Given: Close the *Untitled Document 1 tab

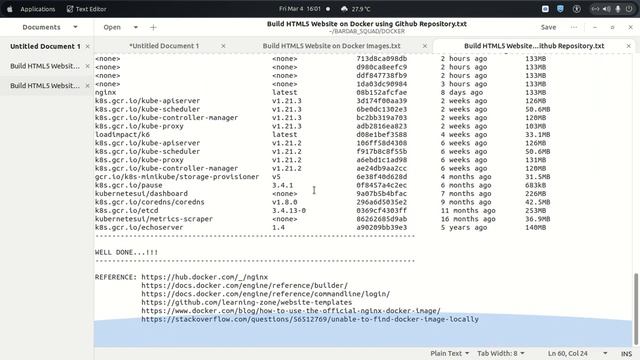Looking at the screenshot, I should (223, 46).
